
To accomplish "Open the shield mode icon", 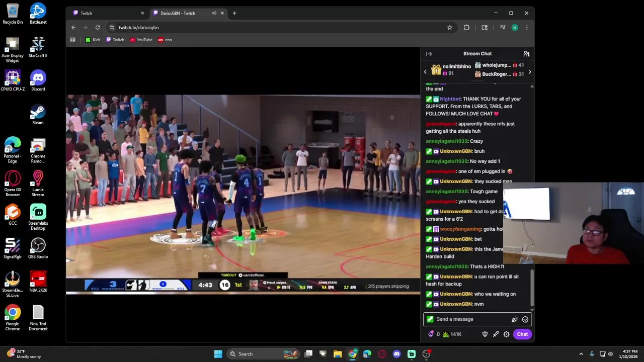I will 485,334.
